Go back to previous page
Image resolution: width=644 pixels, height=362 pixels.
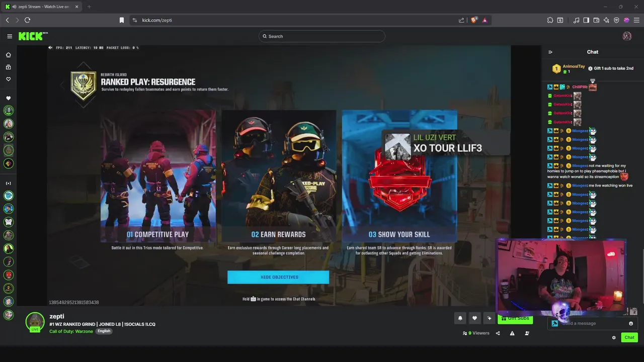7,20
